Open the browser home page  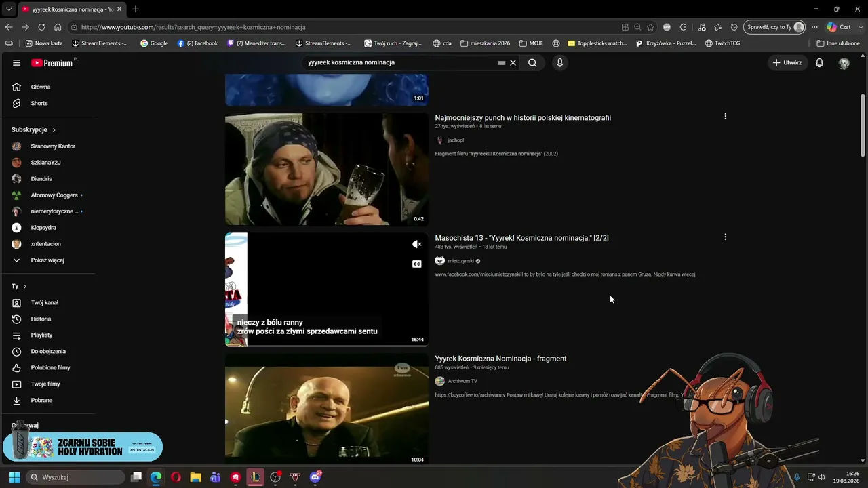(58, 27)
